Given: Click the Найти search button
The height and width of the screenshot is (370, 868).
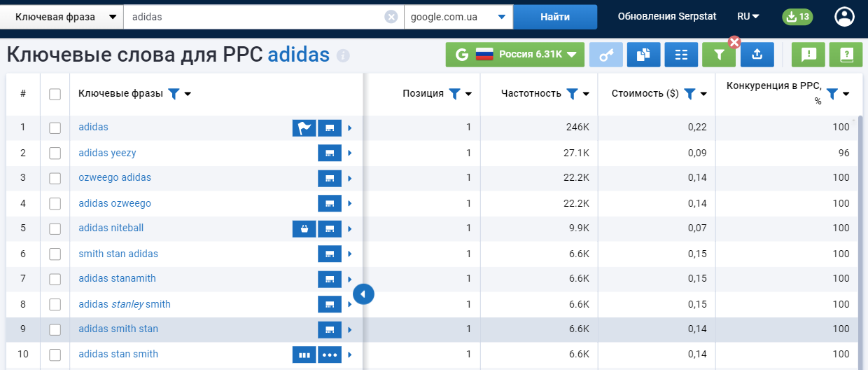Looking at the screenshot, I should [x=555, y=17].
